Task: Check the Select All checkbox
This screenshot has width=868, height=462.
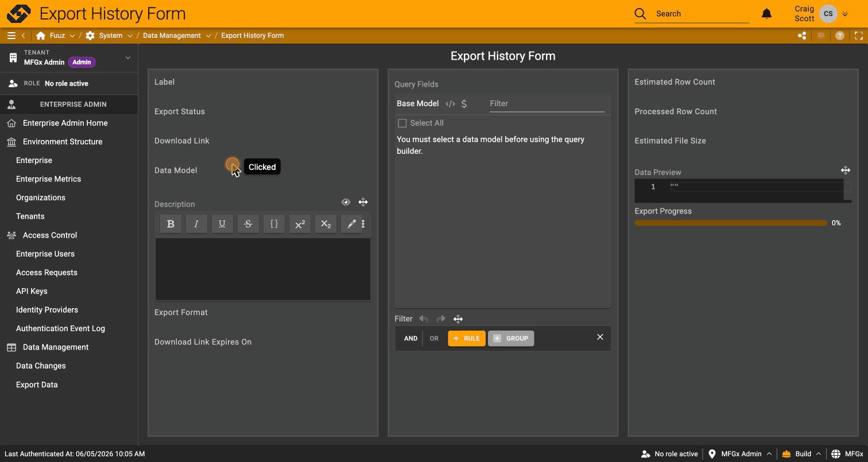Action: click(402, 123)
